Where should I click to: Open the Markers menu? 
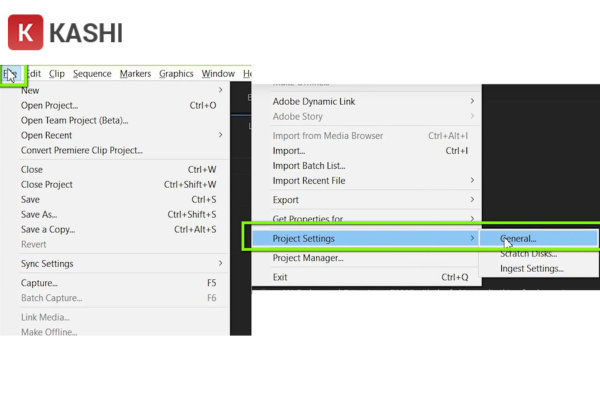click(135, 73)
